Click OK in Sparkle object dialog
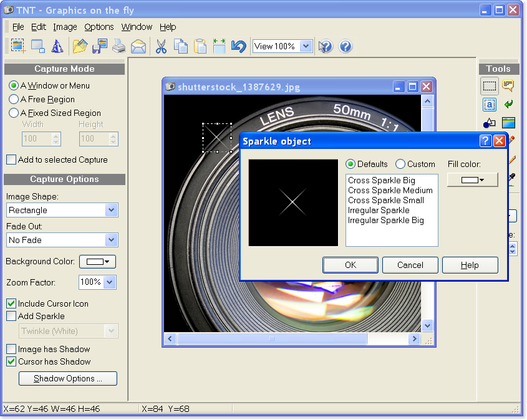Image resolution: width=527 pixels, height=420 pixels. [x=351, y=265]
